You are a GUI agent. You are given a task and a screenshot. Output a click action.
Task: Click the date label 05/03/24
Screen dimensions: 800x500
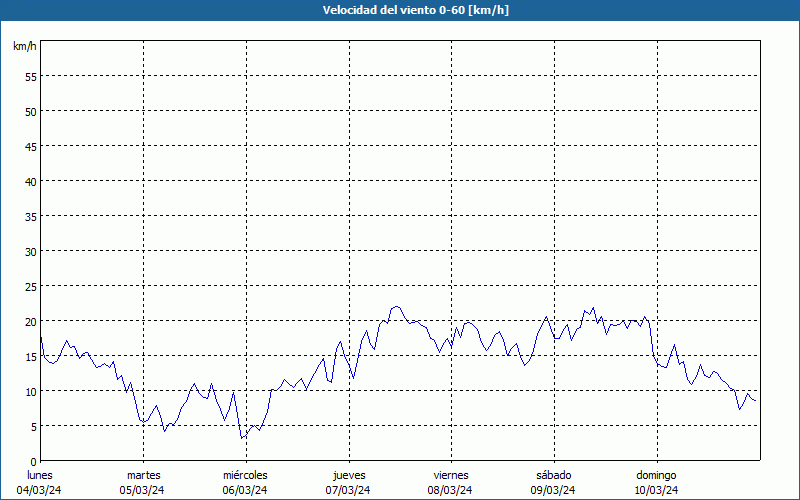(x=142, y=490)
